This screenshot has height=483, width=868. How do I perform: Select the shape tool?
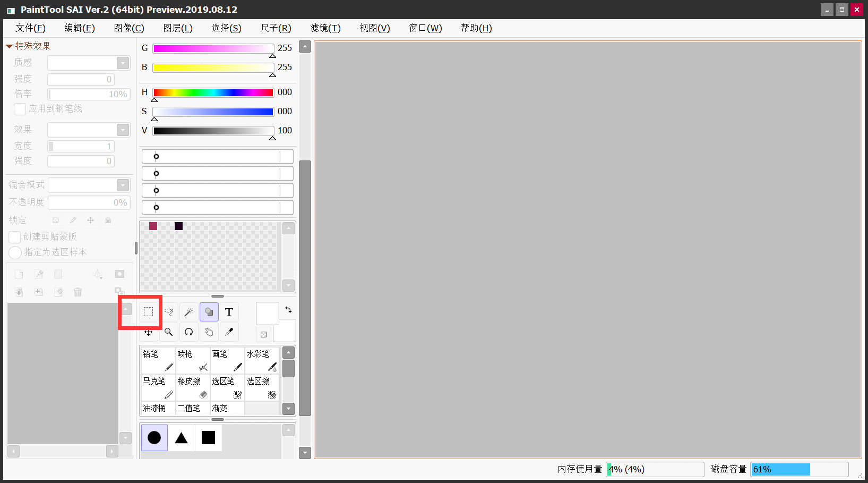click(209, 312)
